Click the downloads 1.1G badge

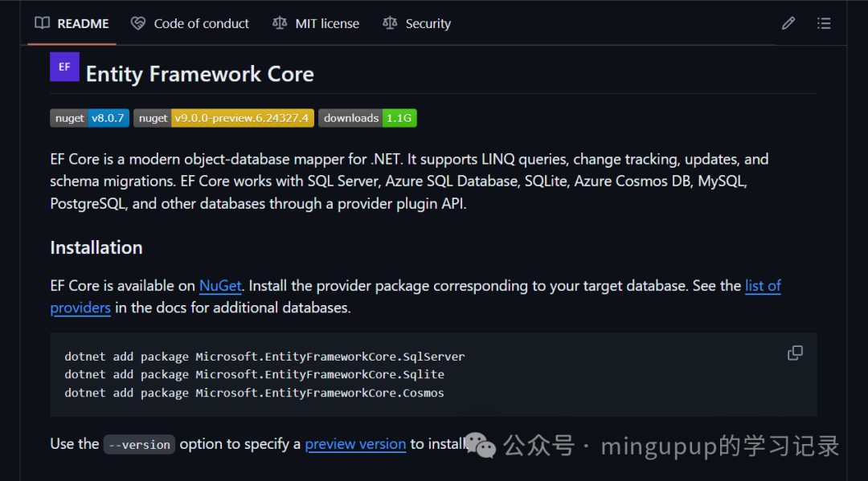[367, 117]
